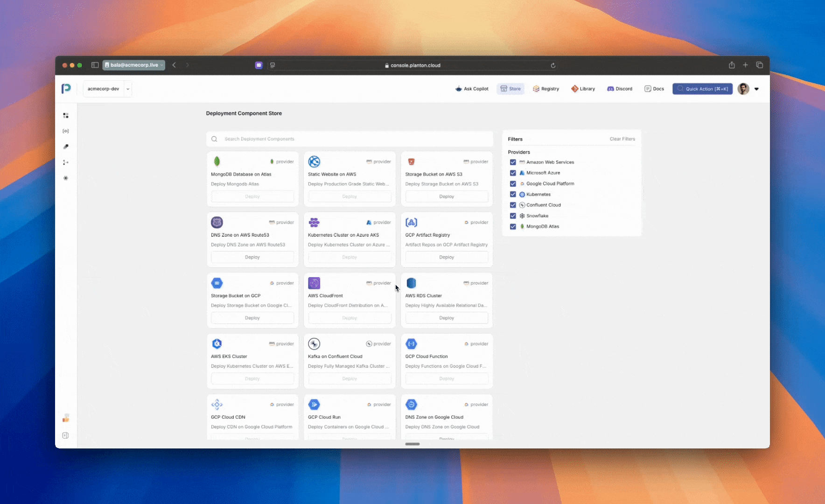The image size is (825, 504).
Task: Open a new Safari tab with plus
Action: pos(745,65)
